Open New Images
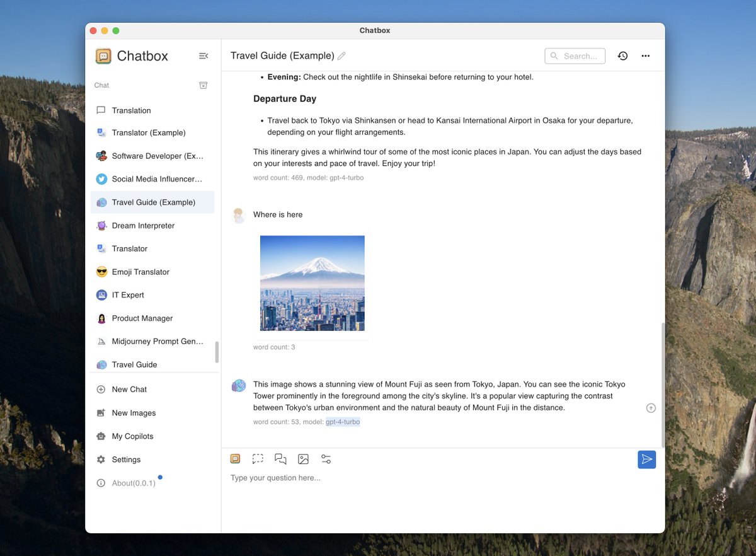Viewport: 756px width, 556px height. pos(133,412)
